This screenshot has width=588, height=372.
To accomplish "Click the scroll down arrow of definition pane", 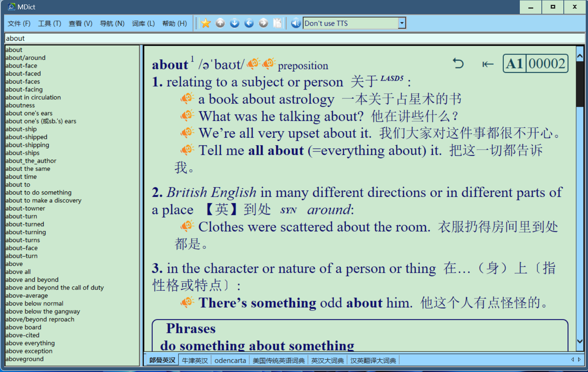I will pyautogui.click(x=579, y=341).
